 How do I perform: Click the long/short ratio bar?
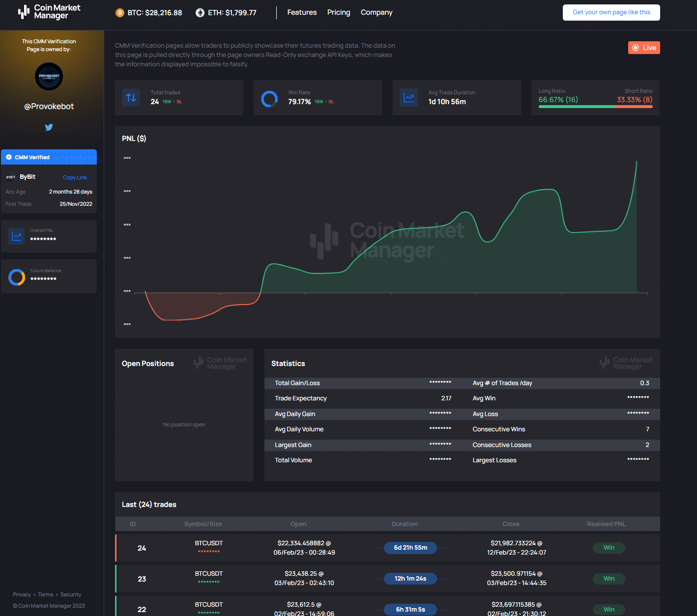pyautogui.click(x=596, y=107)
